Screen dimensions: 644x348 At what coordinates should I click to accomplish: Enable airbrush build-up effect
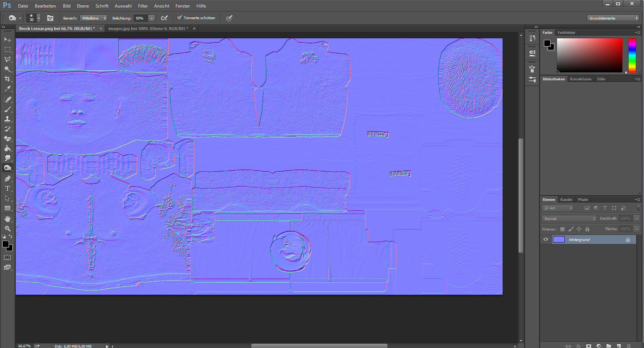point(164,18)
